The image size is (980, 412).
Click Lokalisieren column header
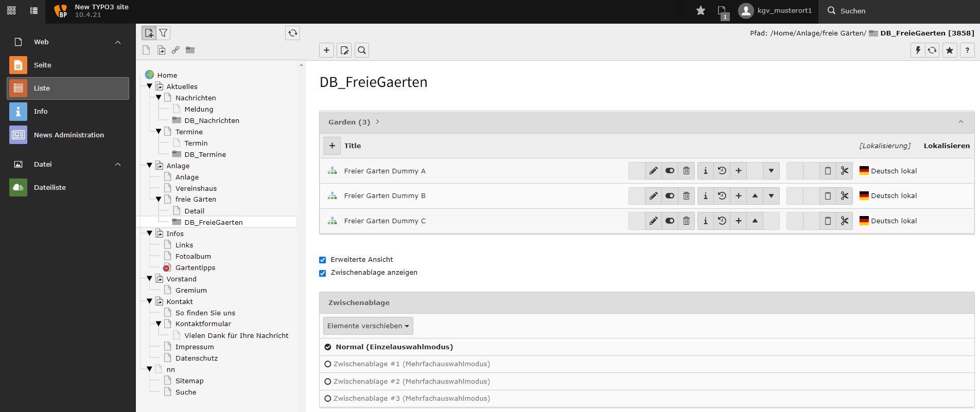click(x=947, y=146)
